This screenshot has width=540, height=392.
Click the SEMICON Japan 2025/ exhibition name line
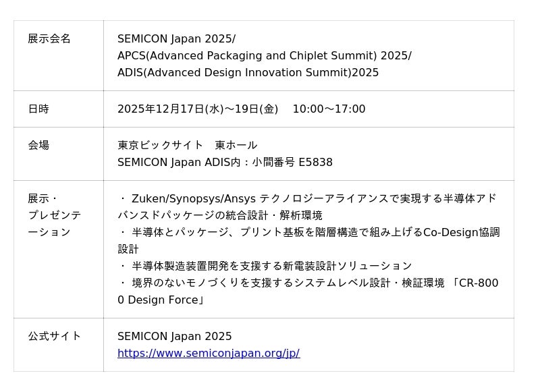point(176,38)
